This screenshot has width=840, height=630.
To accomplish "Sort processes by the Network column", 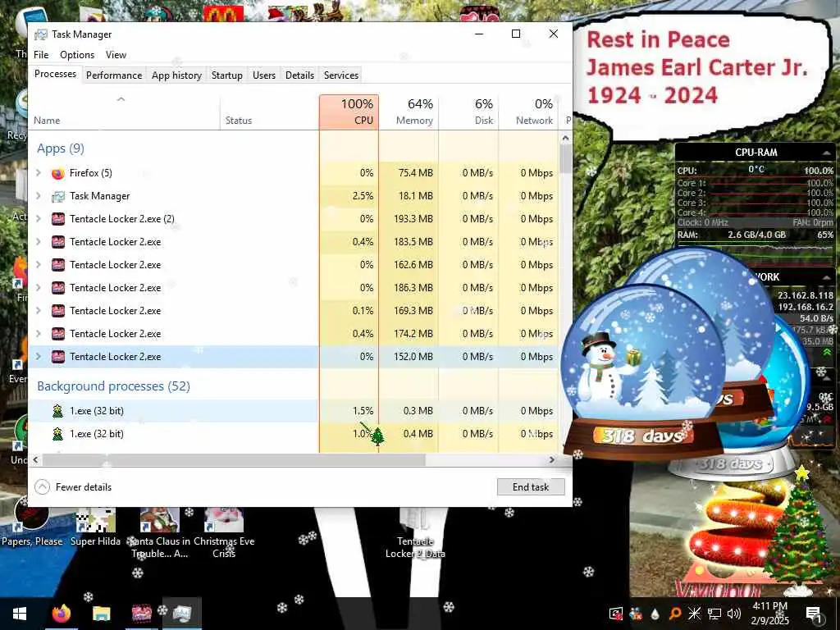I will coord(528,112).
